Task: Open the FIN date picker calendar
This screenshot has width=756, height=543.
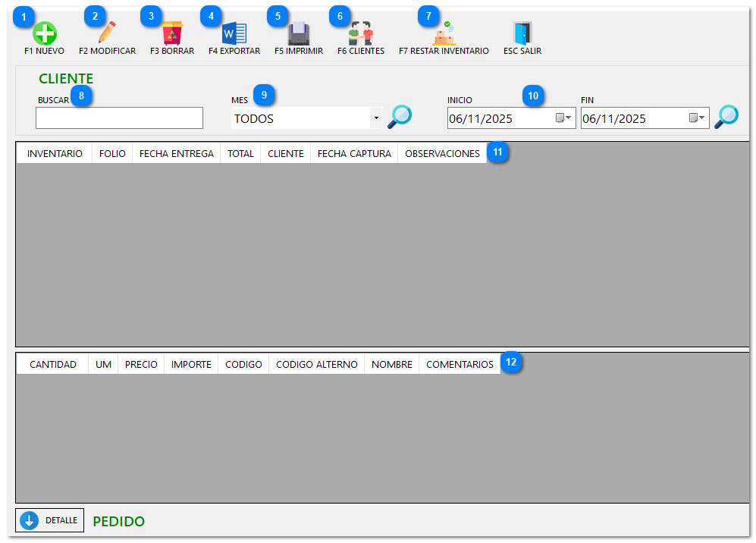Action: (x=696, y=118)
